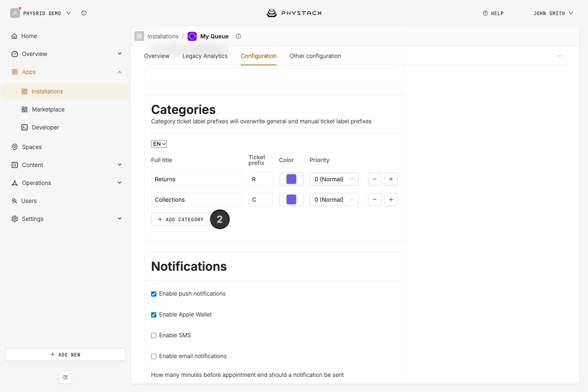The height and width of the screenshot is (392, 588).
Task: Click the Returns full title field
Action: point(197,179)
